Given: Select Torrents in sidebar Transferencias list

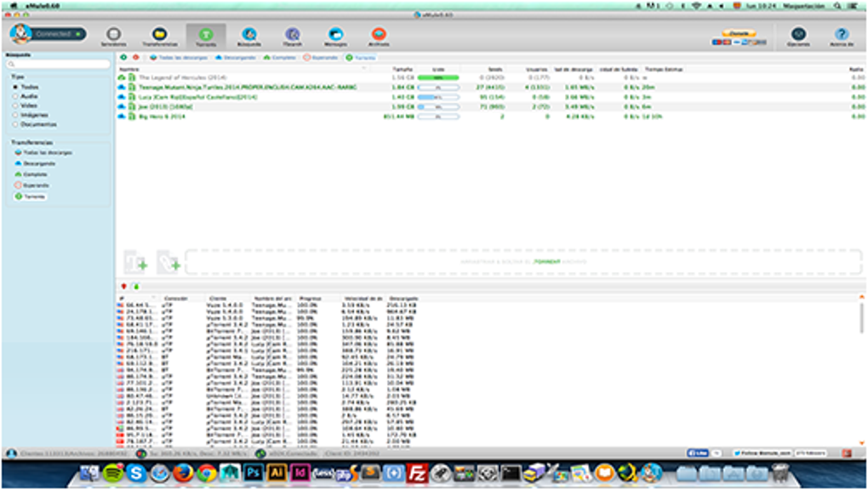Looking at the screenshot, I should pyautogui.click(x=30, y=196).
